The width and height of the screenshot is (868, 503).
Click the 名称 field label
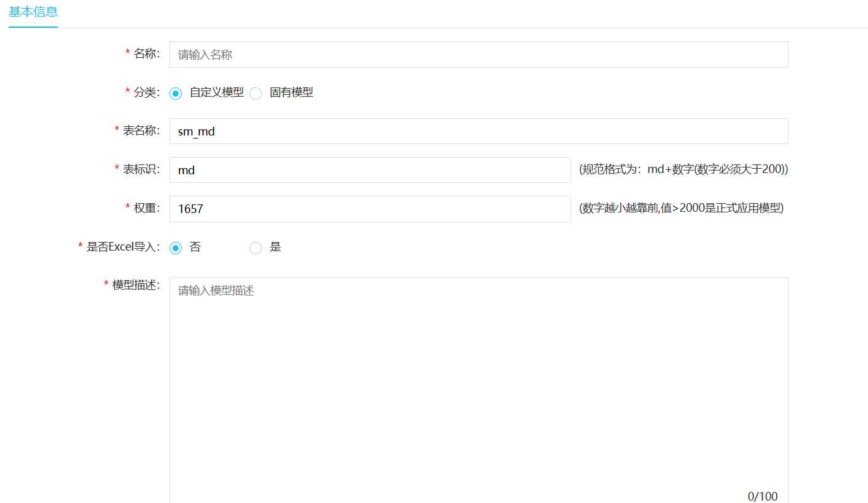[146, 54]
